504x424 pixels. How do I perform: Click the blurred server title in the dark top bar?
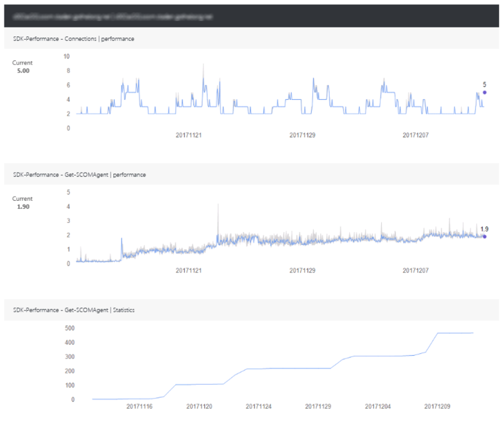110,16
